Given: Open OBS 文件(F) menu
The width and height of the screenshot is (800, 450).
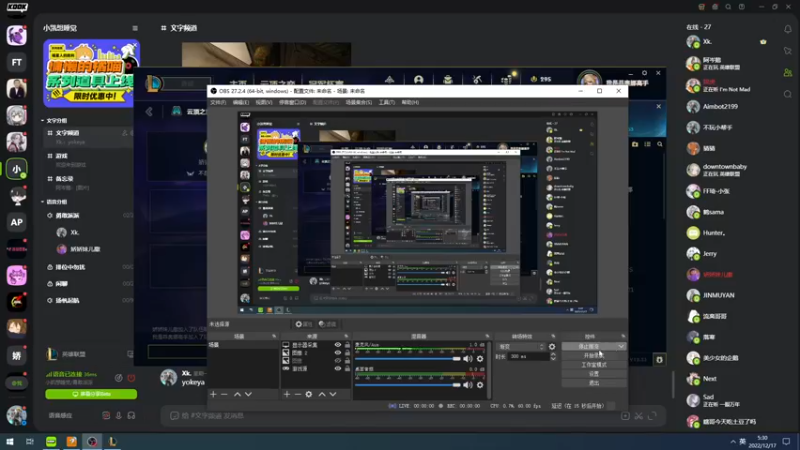Looking at the screenshot, I should pyautogui.click(x=218, y=103).
